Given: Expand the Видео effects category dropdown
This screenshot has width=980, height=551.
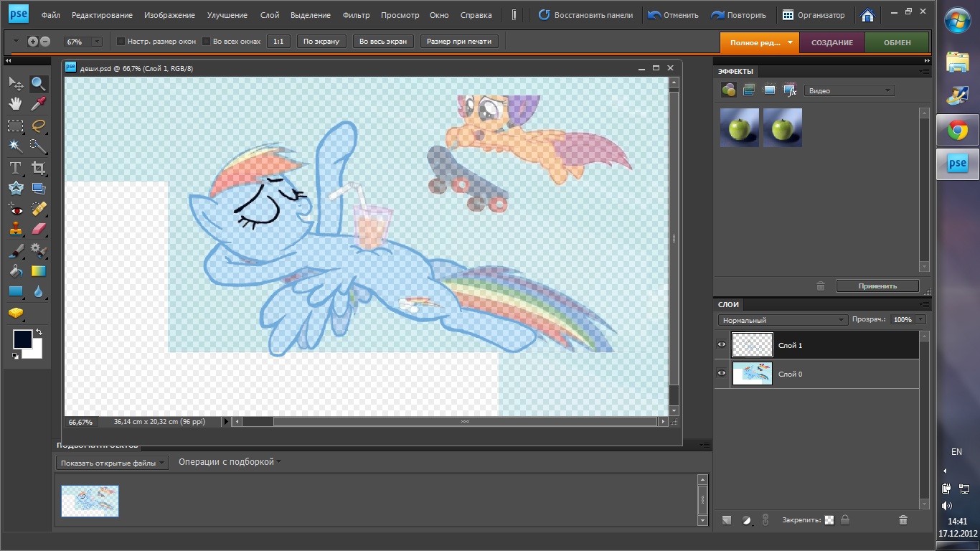Looking at the screenshot, I should [x=849, y=90].
